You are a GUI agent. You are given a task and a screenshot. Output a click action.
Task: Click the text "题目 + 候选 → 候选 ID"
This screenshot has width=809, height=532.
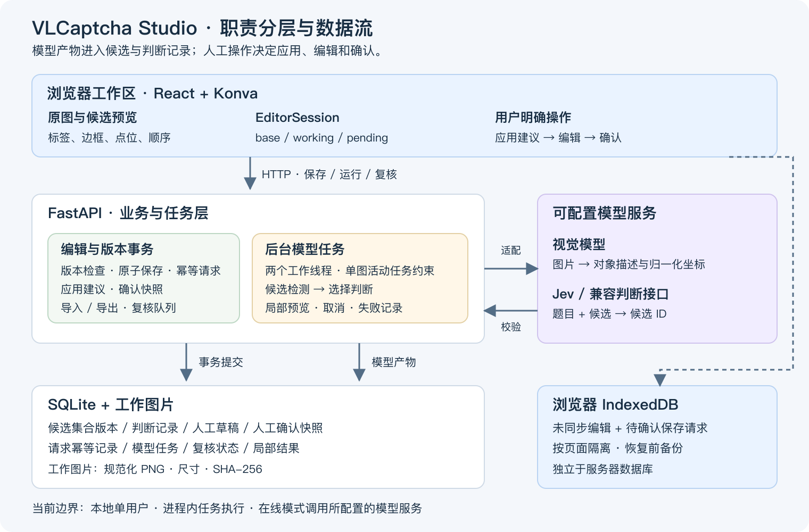[x=609, y=314]
